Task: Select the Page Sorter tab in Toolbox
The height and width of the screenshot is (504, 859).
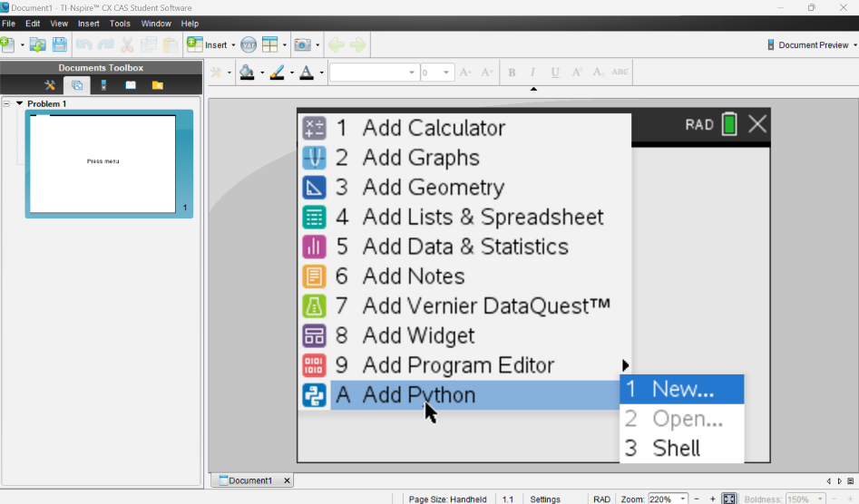Action: (x=77, y=85)
